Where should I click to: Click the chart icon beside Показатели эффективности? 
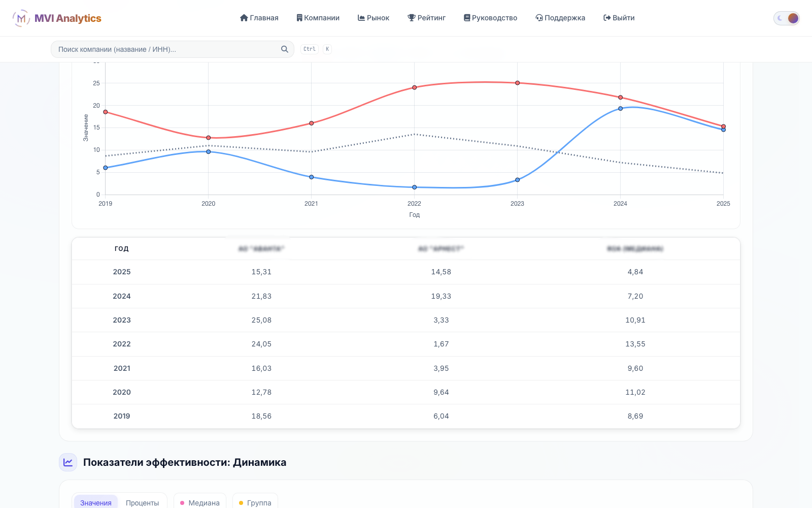point(68,462)
